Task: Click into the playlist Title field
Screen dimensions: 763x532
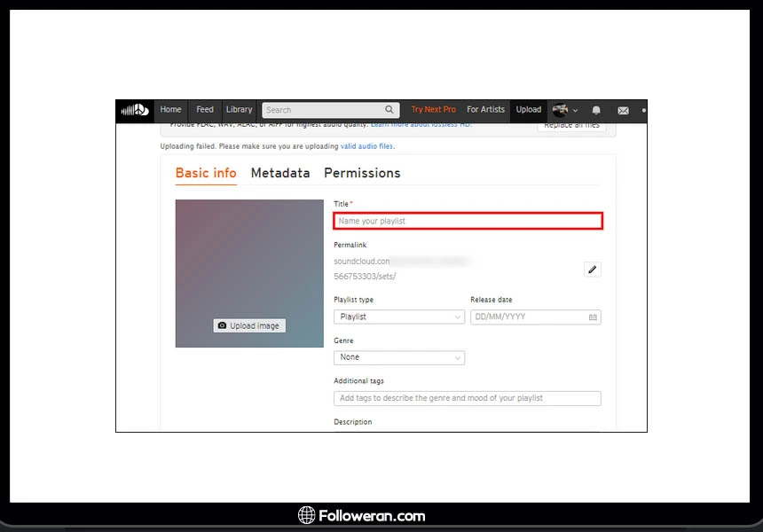Action: click(468, 221)
